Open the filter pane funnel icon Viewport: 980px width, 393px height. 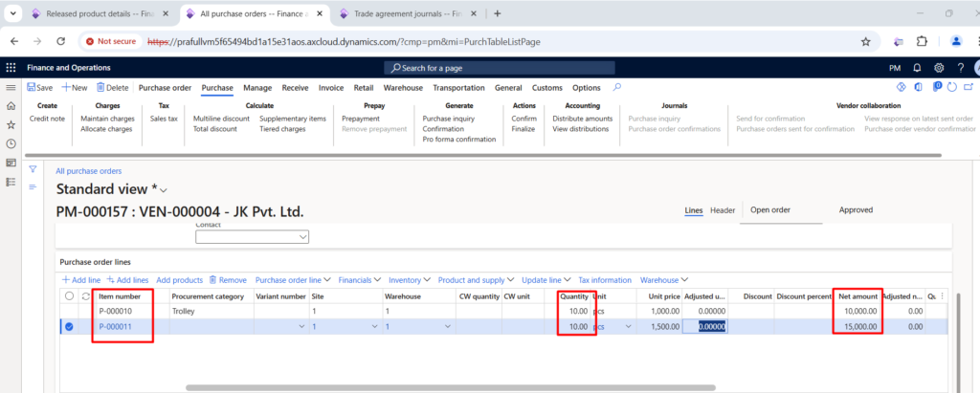pyautogui.click(x=33, y=168)
